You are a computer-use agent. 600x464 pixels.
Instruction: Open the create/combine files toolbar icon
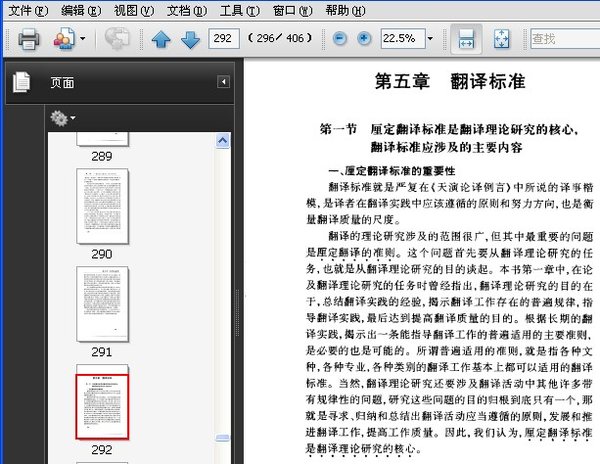65,39
